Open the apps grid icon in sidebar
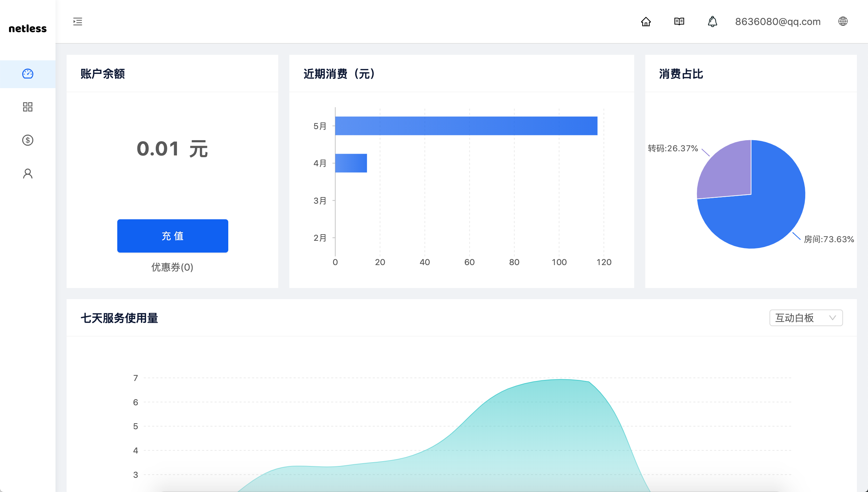The height and width of the screenshot is (492, 868). 28,107
